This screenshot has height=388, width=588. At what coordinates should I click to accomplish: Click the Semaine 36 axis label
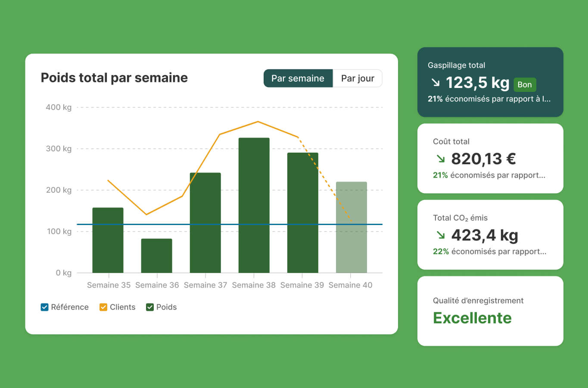[x=157, y=285]
